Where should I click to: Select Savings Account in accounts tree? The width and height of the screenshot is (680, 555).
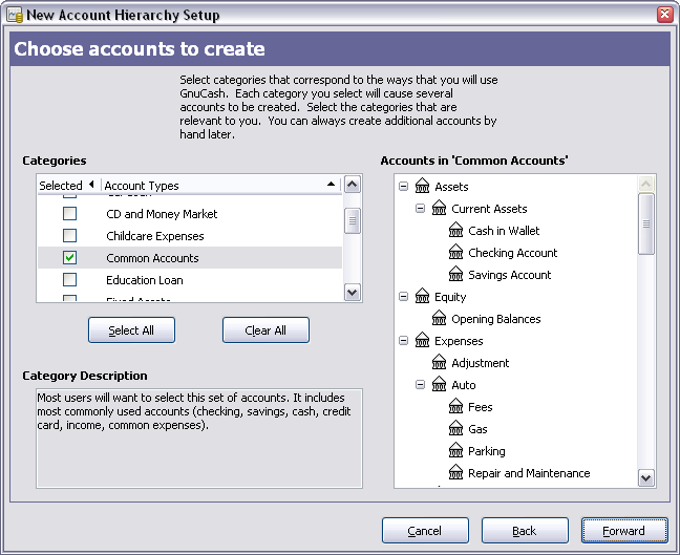pos(510,275)
